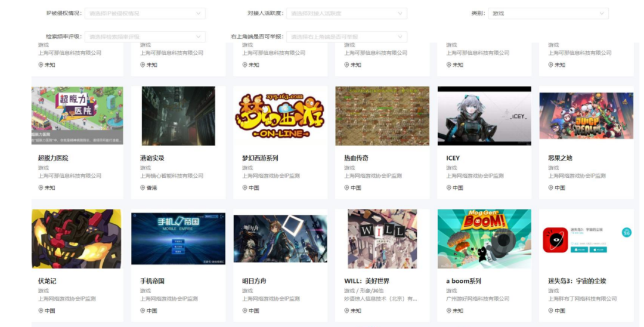Viewport: 644px width, 327px height.
Task: Click 上海网络游戏协会IP监测 under ICEY
Action: pyautogui.click(x=475, y=176)
